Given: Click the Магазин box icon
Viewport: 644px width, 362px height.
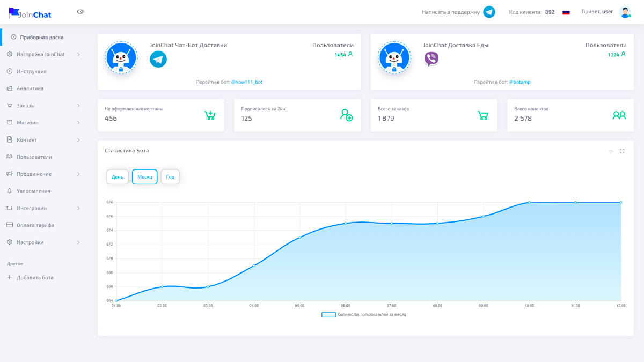Looking at the screenshot, I should (x=9, y=123).
